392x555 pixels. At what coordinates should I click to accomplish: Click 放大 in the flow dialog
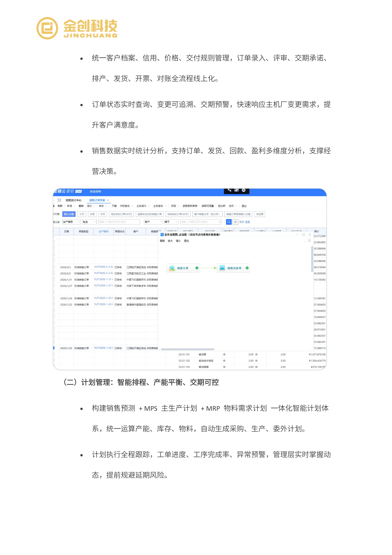[170, 241]
